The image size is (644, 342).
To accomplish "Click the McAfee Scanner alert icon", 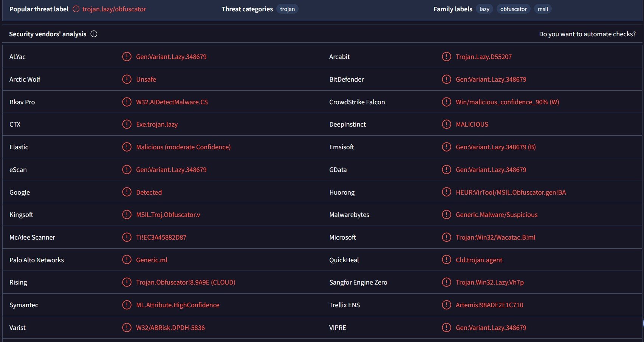I will (x=127, y=237).
